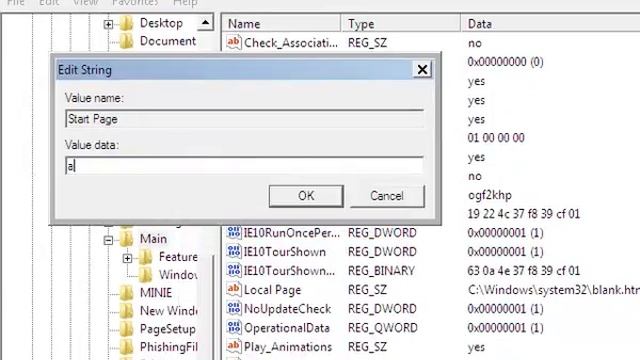Viewport: 640px width, 360px height.
Task: Select the NoUpdateCheck value name
Action: pyautogui.click(x=287, y=309)
